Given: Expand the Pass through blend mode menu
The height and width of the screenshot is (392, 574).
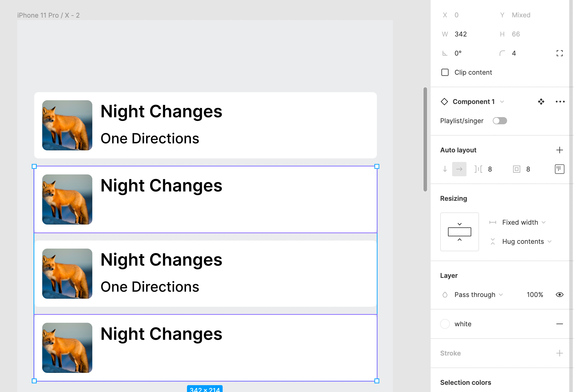Looking at the screenshot, I should coord(479,295).
